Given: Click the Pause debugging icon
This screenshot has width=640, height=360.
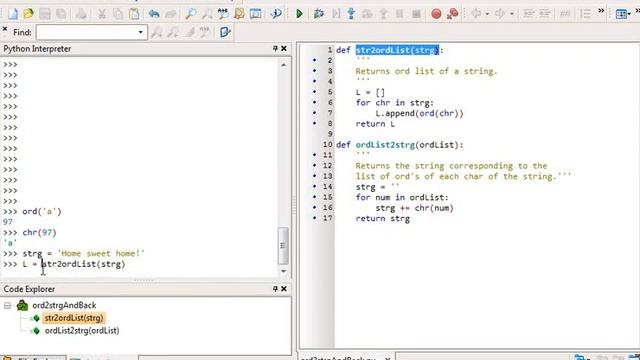Looking at the screenshot, I should (400, 14).
